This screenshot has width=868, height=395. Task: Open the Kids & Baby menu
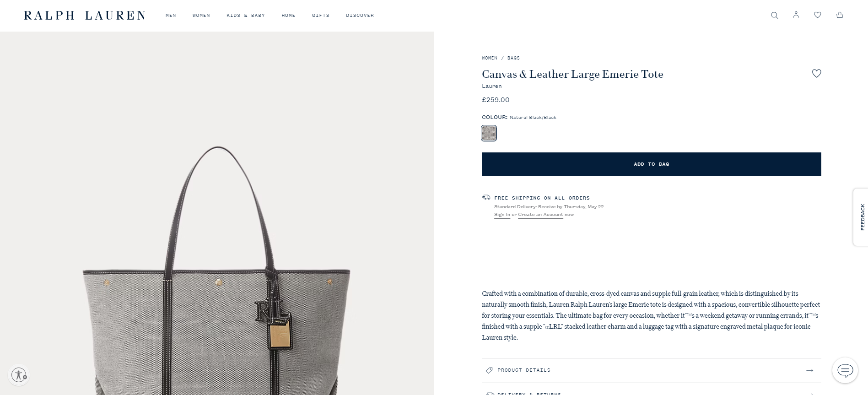[x=246, y=16]
